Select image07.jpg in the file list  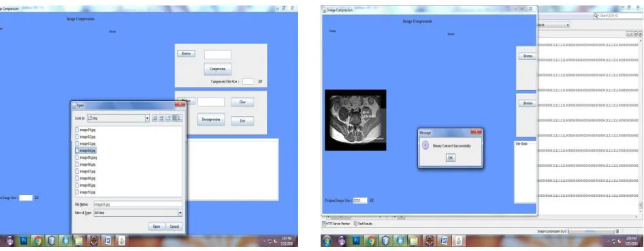[x=85, y=171]
